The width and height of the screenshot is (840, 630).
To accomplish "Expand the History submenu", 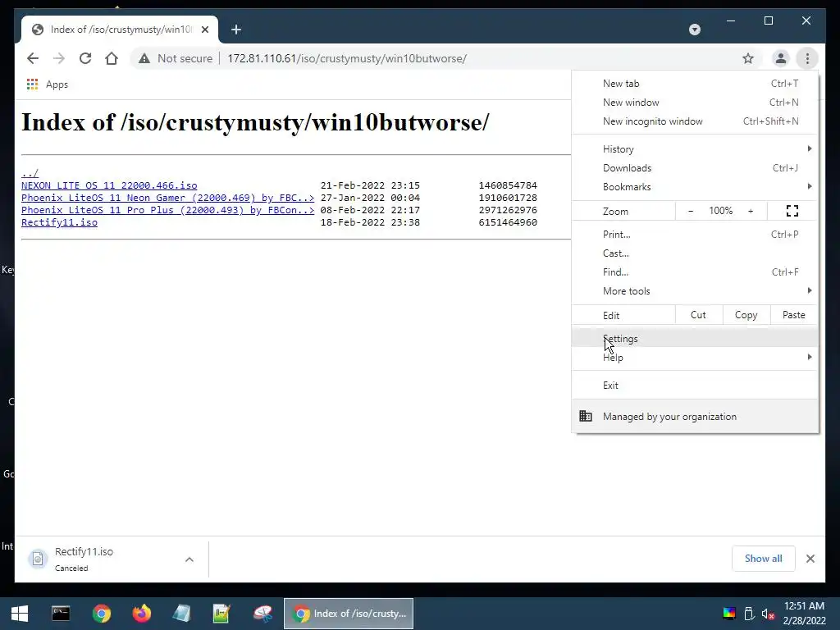I will 695,149.
